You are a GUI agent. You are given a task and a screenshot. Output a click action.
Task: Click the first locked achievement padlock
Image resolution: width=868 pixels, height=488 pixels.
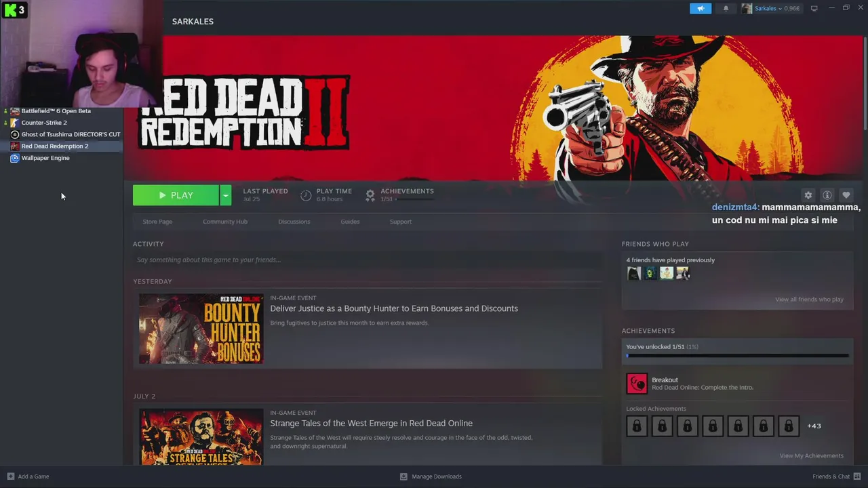point(637,426)
